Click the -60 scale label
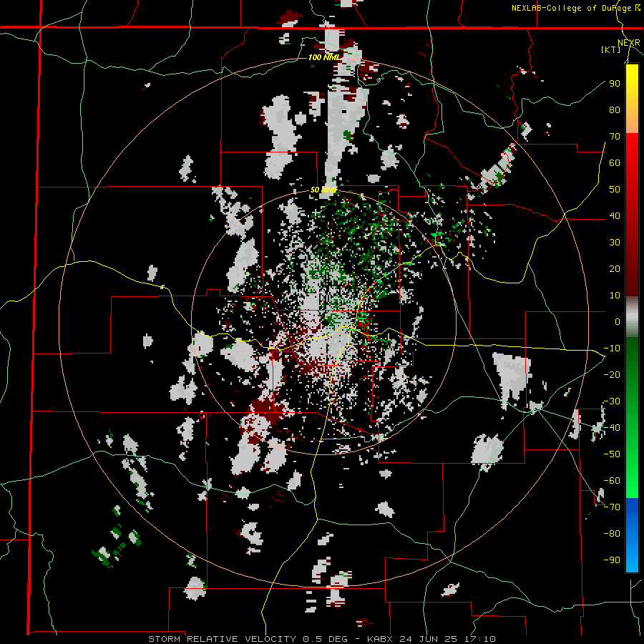Viewport: 644px width, 644px height. 612,481
